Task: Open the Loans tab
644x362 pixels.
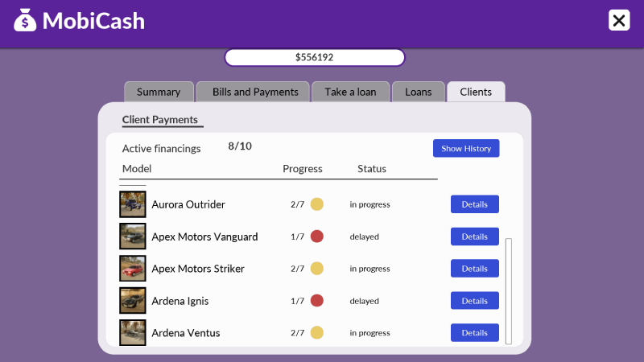Action: pyautogui.click(x=419, y=92)
